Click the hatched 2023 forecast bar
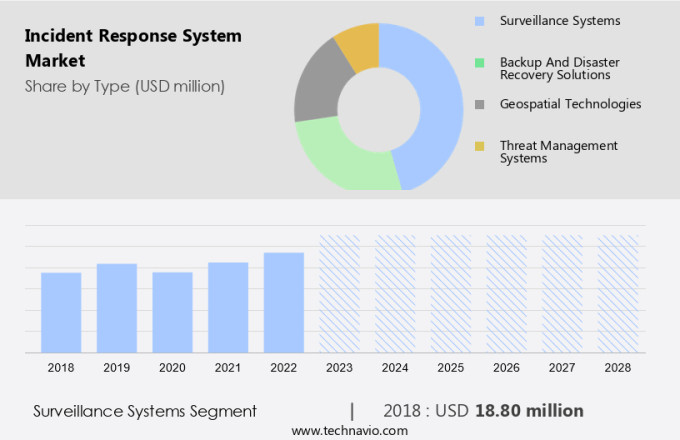 point(339,294)
